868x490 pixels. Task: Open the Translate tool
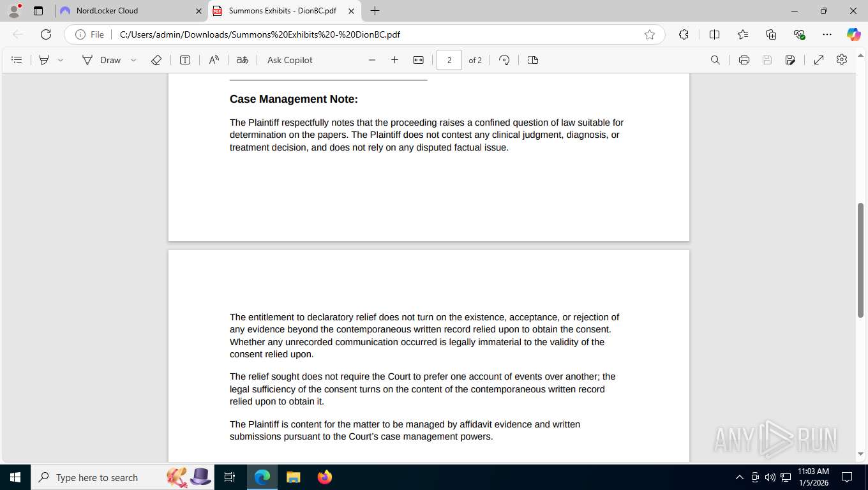click(x=242, y=60)
